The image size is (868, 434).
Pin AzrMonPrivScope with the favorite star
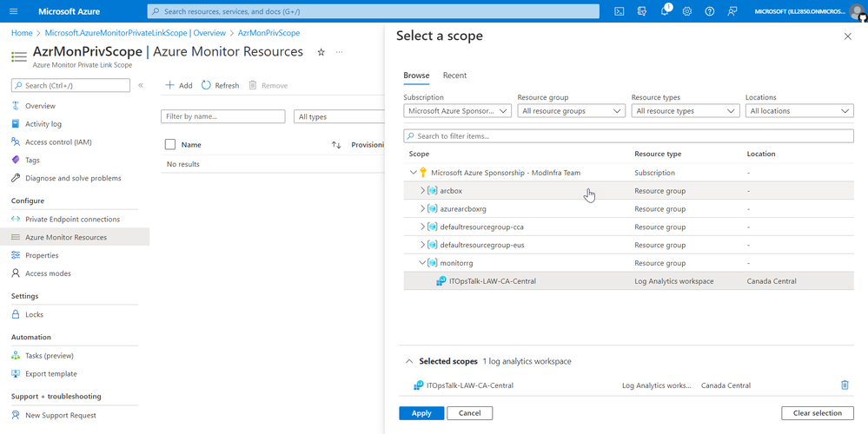click(x=321, y=52)
